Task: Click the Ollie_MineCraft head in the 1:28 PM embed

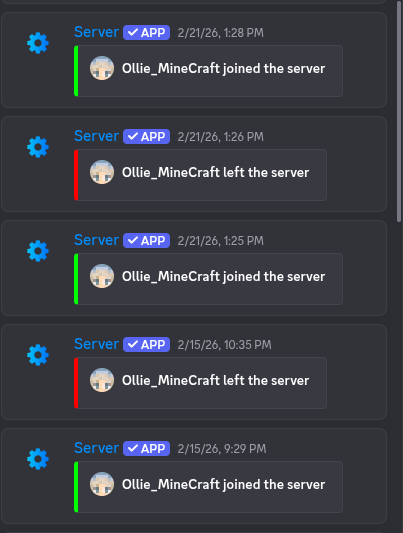Action: pos(102,68)
